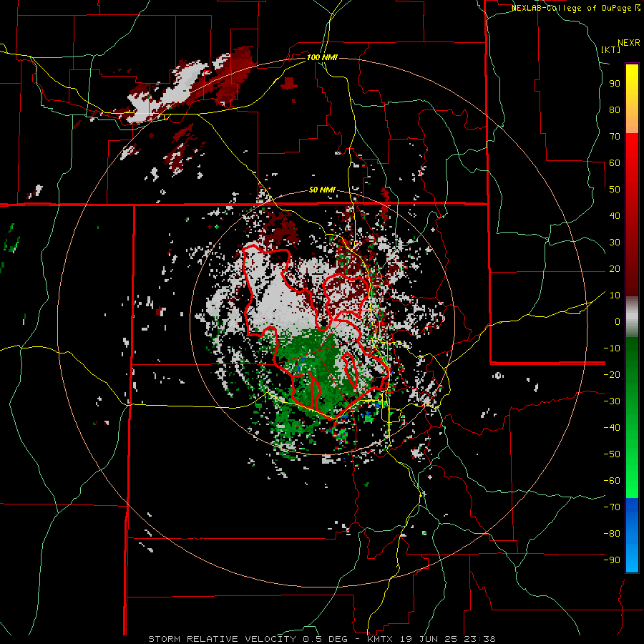Click the positive 90 scale value
Viewport: 644px width, 644px height.
(615, 84)
